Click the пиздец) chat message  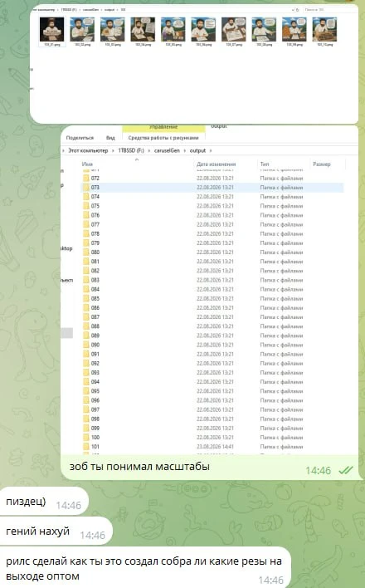(x=44, y=502)
